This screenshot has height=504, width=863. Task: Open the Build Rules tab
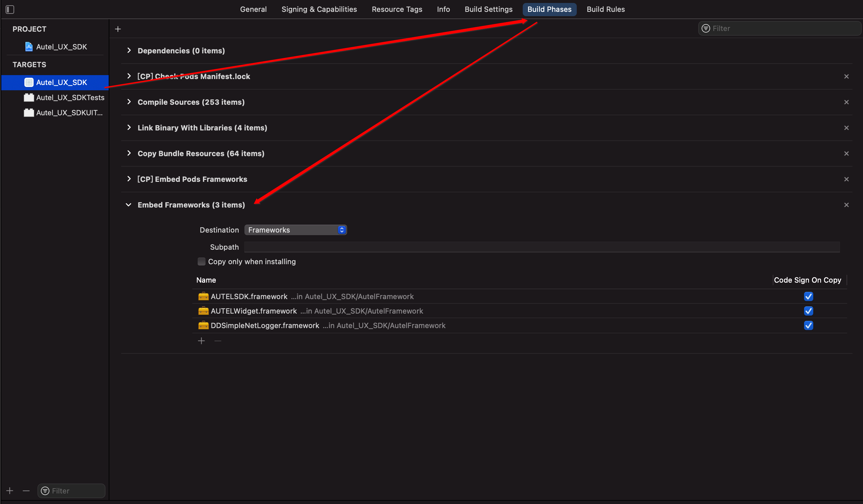point(605,9)
